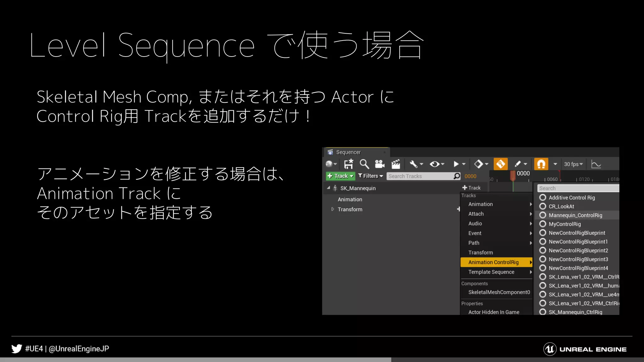
Task: Select Mannequin_ControlRig
Action: tap(577, 215)
